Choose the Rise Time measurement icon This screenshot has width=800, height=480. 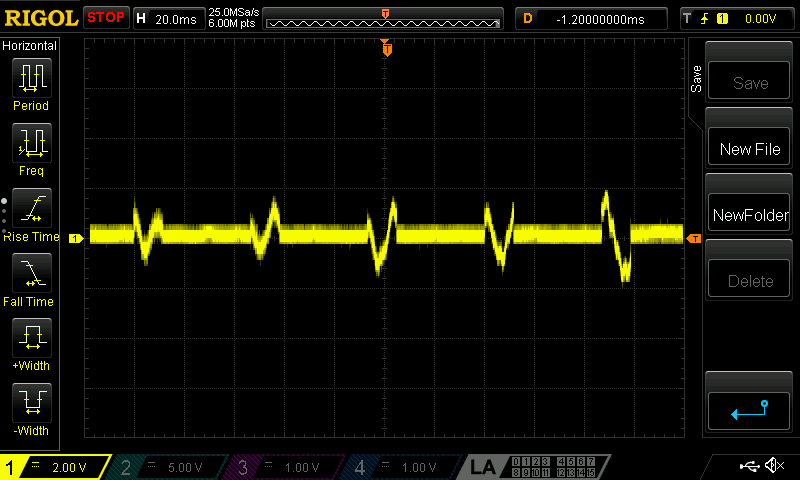tap(32, 208)
